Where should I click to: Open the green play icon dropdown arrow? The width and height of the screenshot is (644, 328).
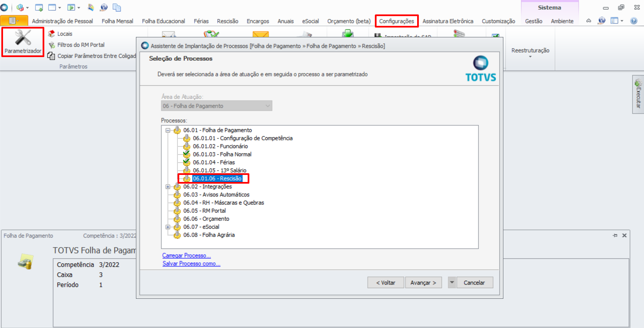click(79, 7)
